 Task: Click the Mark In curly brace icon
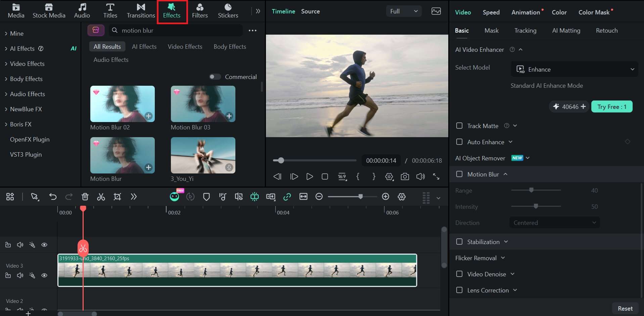(358, 176)
